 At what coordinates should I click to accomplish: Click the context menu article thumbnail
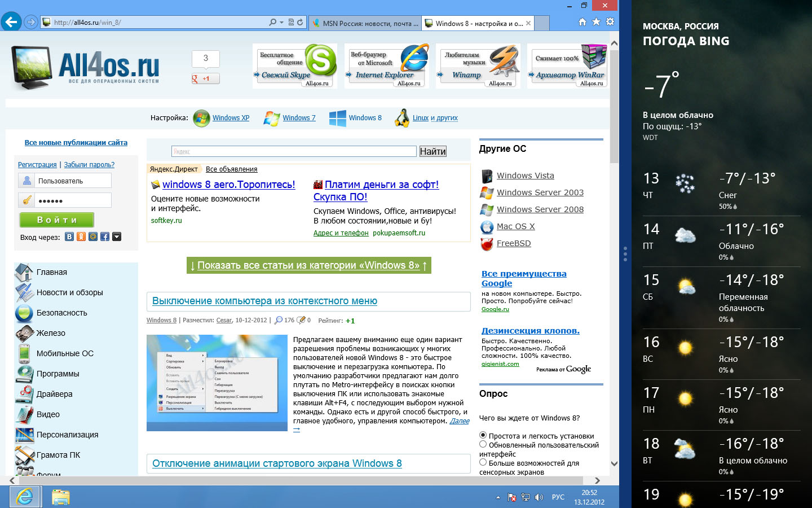pyautogui.click(x=217, y=383)
